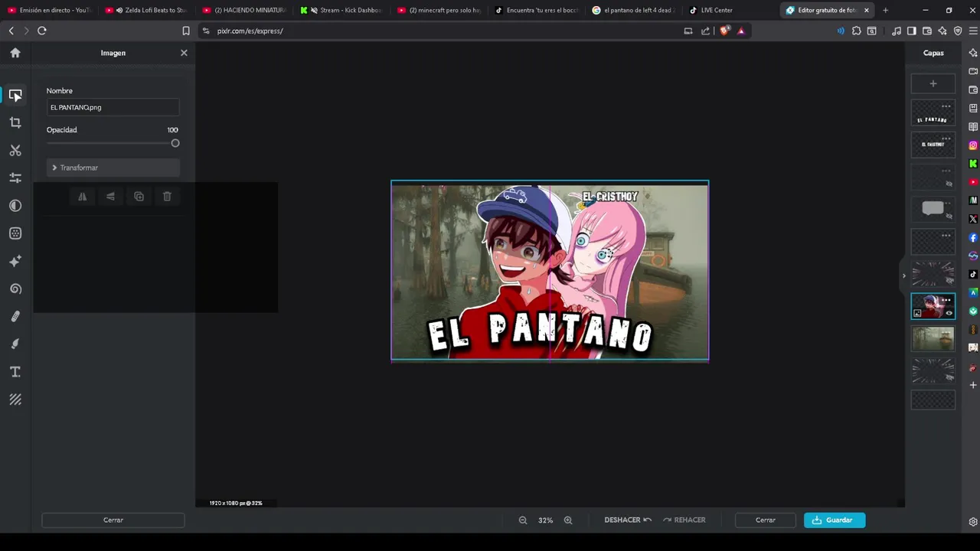Screen dimensions: 980x551
Task: Show hidden empty layer below EL CRISTHOY
Action: coord(949,184)
